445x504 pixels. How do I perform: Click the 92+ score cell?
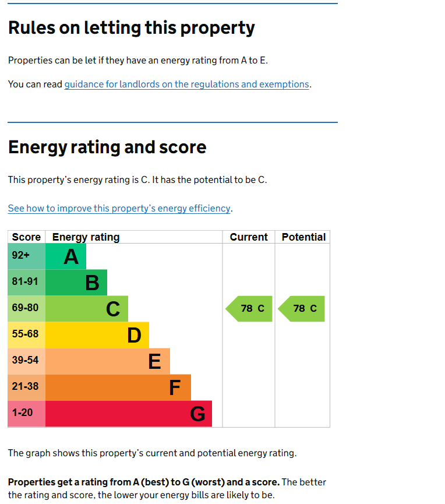point(26,256)
